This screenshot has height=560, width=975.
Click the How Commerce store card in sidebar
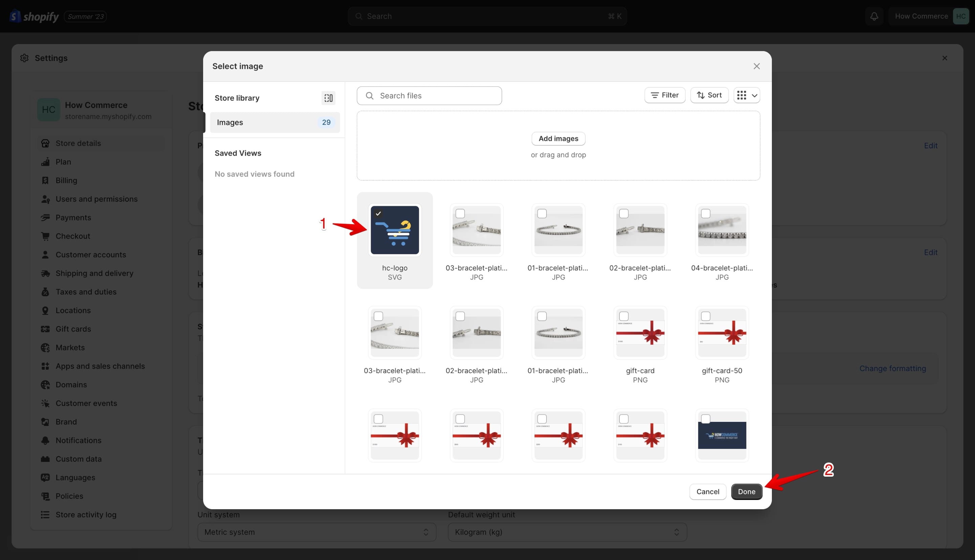101,110
